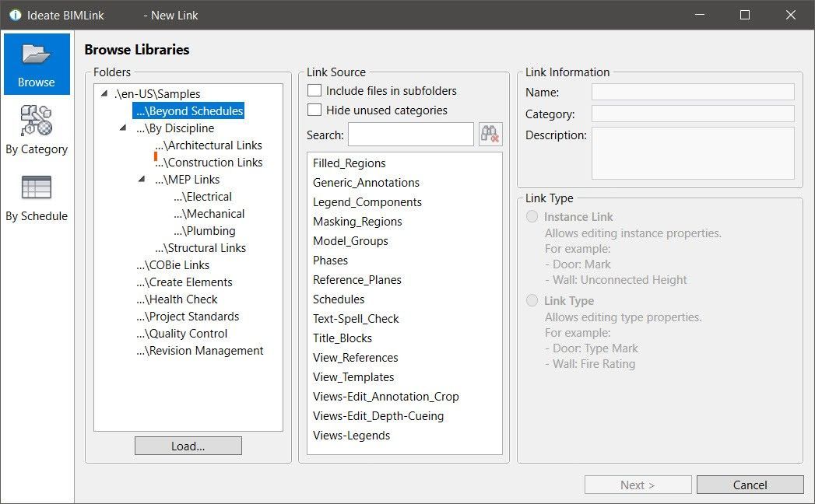
Task: Collapse the By Discipline folder arrow
Action: [x=123, y=128]
